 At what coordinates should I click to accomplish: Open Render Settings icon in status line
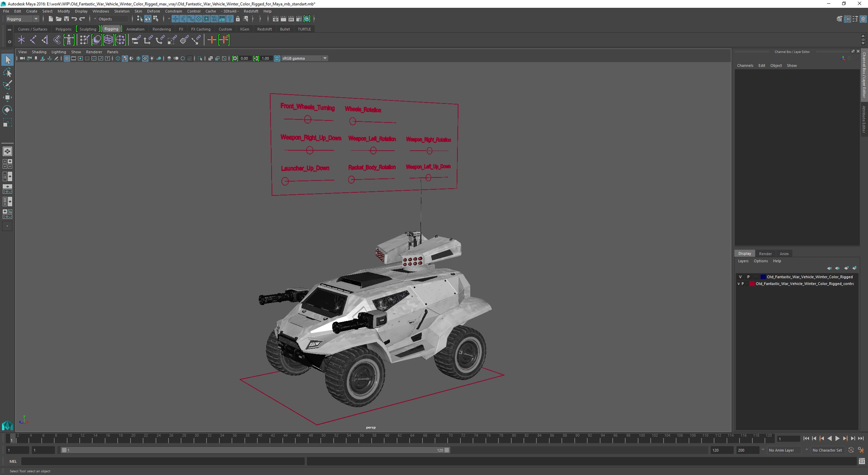point(299,19)
